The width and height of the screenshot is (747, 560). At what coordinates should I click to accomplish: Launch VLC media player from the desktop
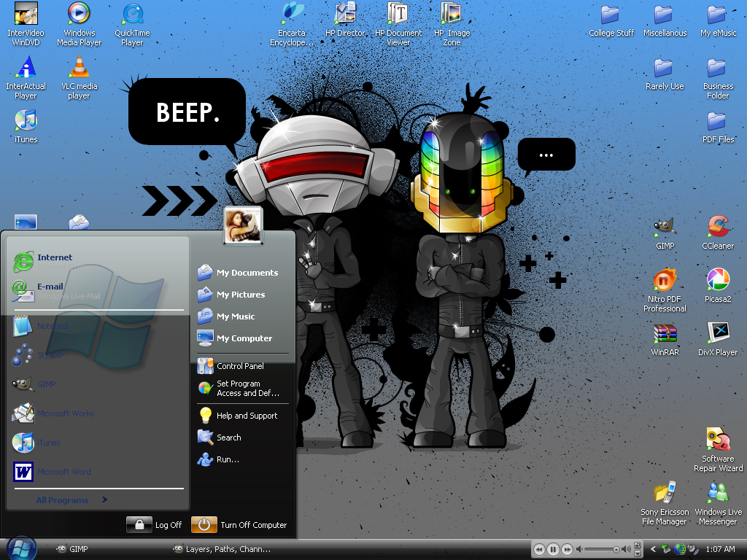[79, 77]
